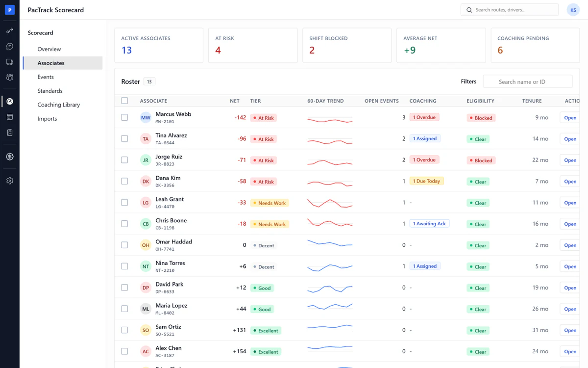The height and width of the screenshot is (368, 588).
Task: Check the box for Alex Chen
Action: [x=124, y=351]
